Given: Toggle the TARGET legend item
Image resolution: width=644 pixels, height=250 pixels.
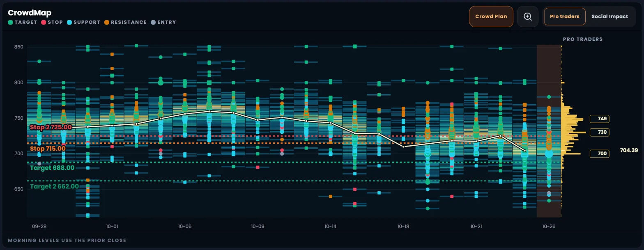Looking at the screenshot, I should (x=23, y=22).
